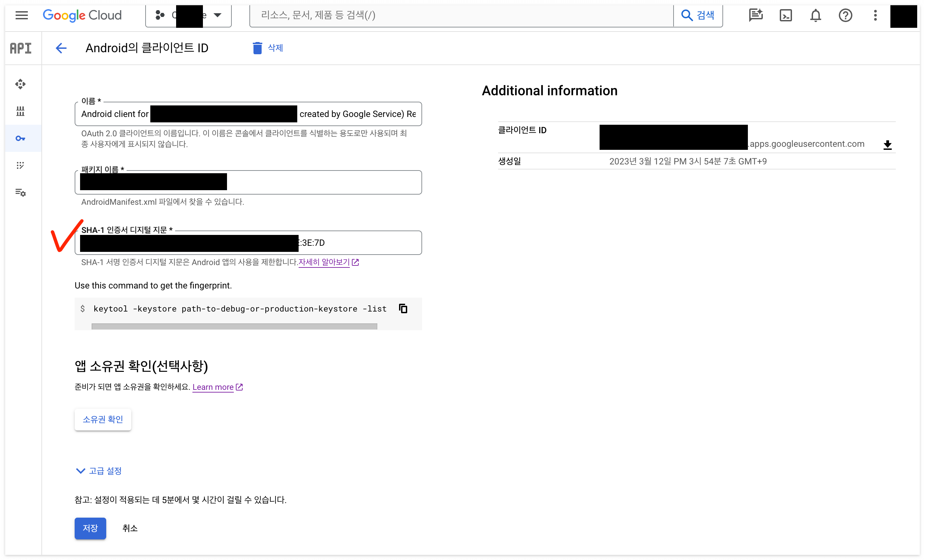This screenshot has width=925, height=560.
Task: Open notifications bell icon
Action: point(815,15)
